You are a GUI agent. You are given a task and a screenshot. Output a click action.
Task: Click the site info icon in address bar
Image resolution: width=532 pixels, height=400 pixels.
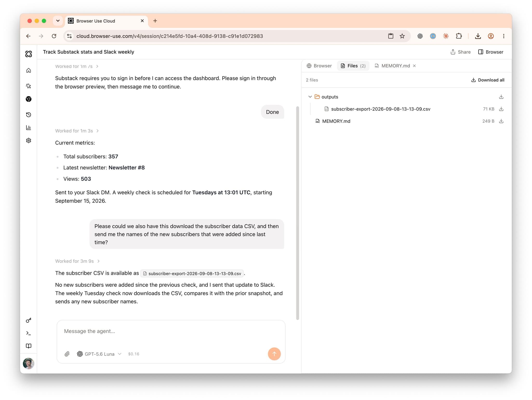[x=69, y=36]
